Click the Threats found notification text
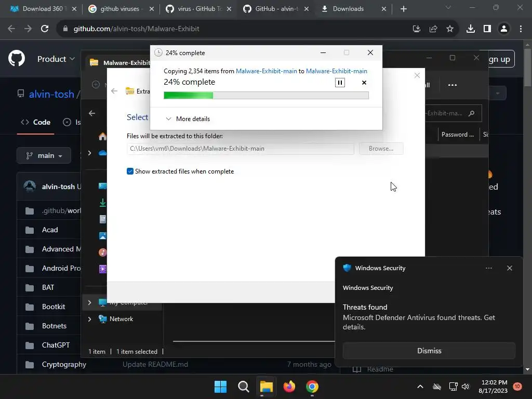Image resolution: width=532 pixels, height=399 pixels. pos(365,307)
